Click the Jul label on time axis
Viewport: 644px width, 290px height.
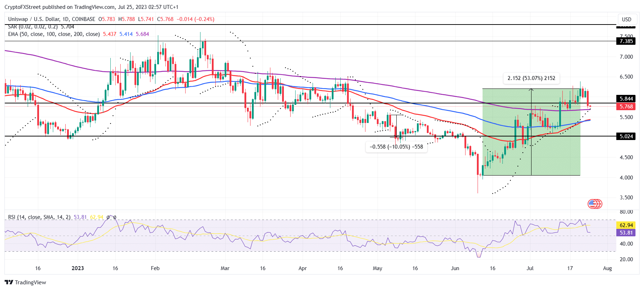pos(530,268)
